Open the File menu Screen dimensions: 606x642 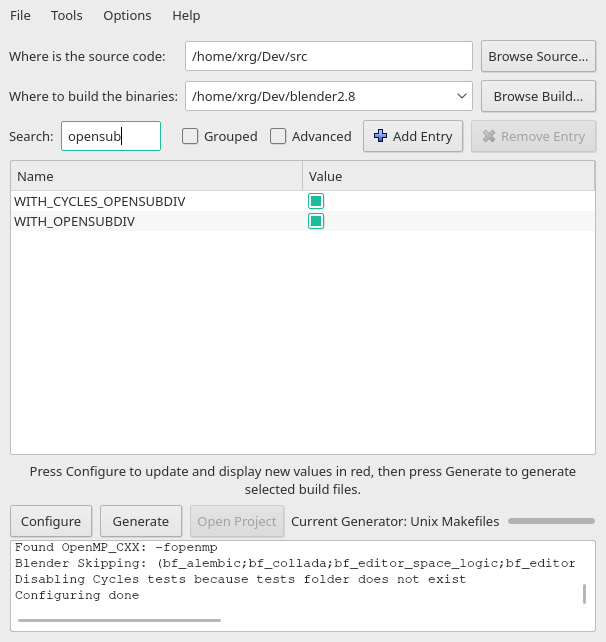(x=20, y=16)
